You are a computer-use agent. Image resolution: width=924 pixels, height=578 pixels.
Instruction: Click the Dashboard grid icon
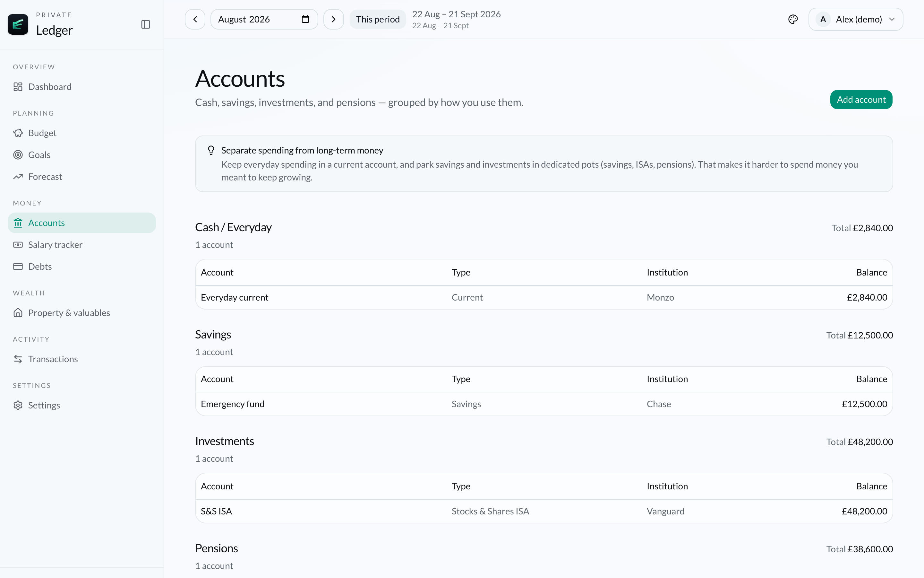18,87
